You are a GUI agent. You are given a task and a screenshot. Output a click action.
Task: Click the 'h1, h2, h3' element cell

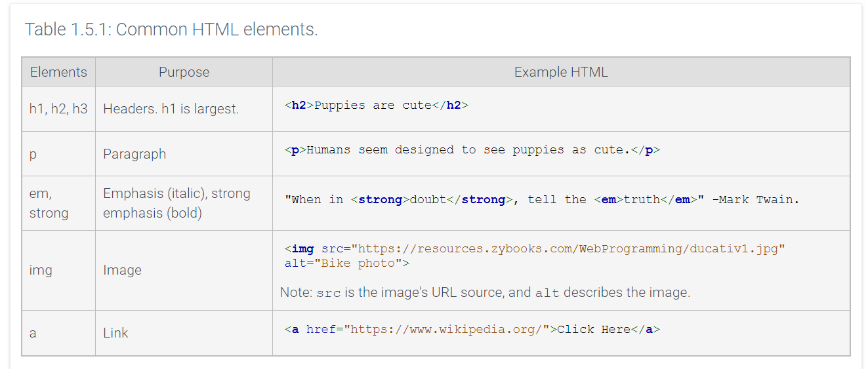58,109
